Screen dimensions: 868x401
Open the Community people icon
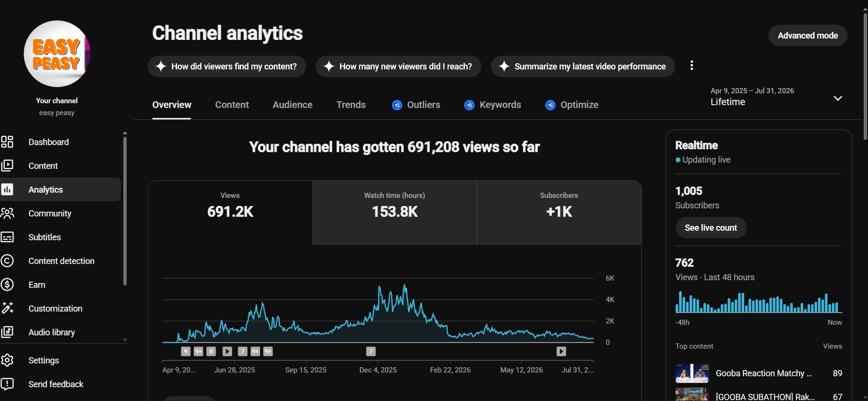[x=7, y=213]
